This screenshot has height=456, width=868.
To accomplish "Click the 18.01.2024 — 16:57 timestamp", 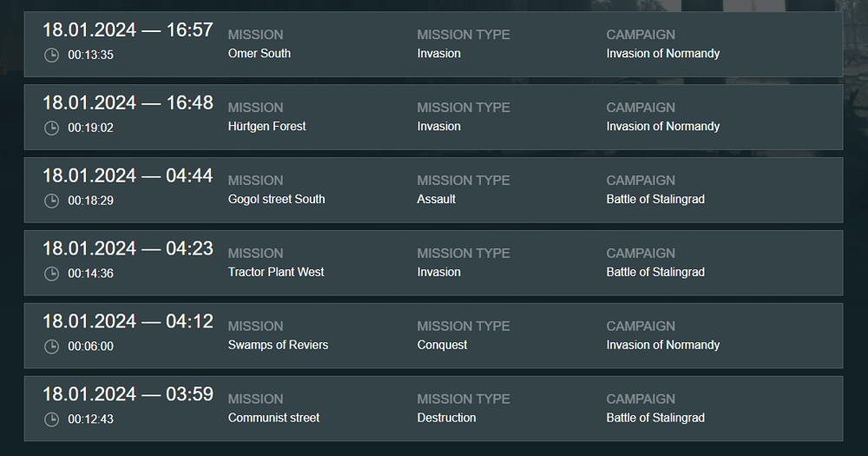I will click(x=128, y=30).
